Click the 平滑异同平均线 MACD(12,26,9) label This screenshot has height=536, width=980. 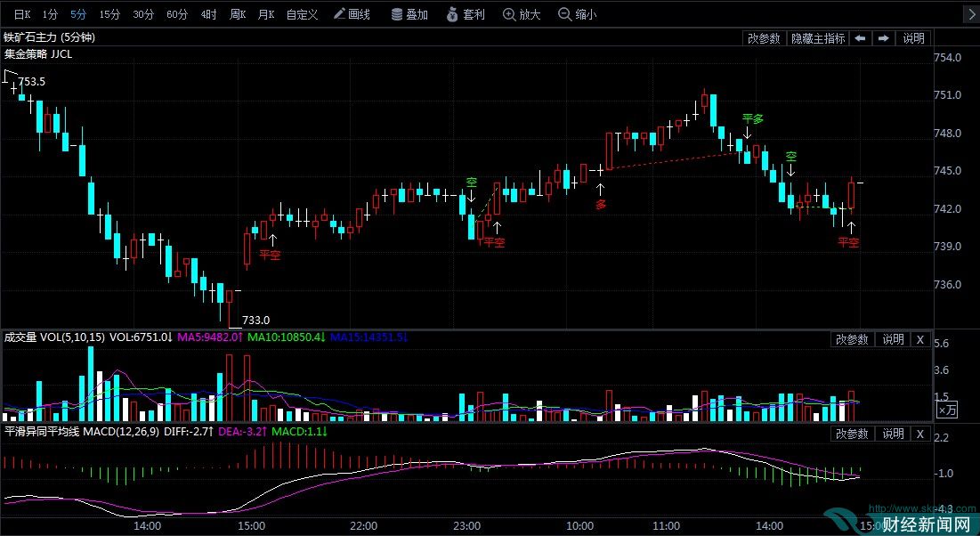tap(81, 432)
